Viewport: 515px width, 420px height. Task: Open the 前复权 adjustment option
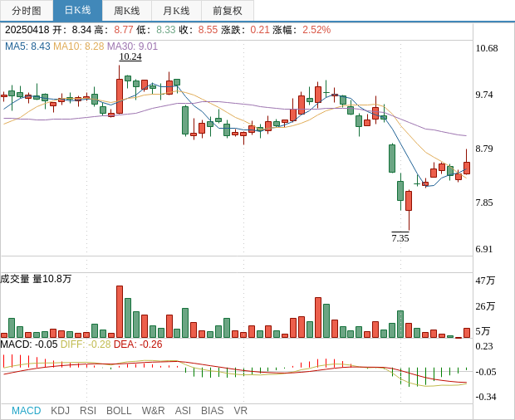[227, 11]
